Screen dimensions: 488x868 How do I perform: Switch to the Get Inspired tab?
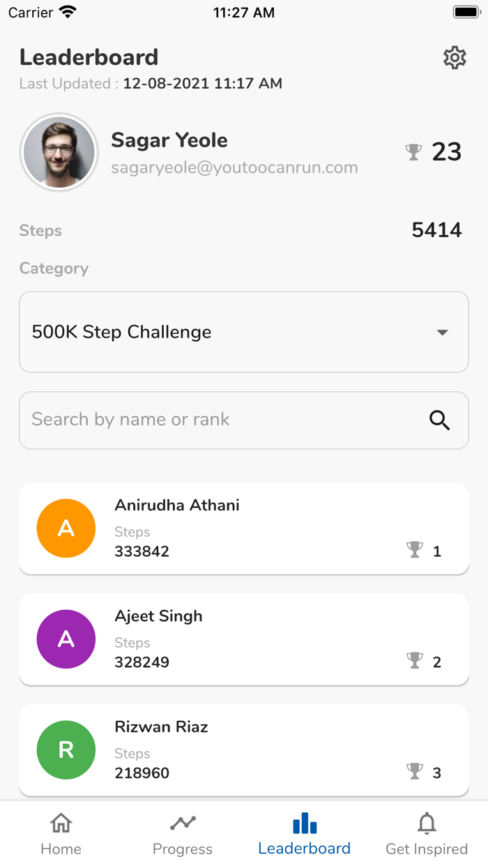pos(426,832)
